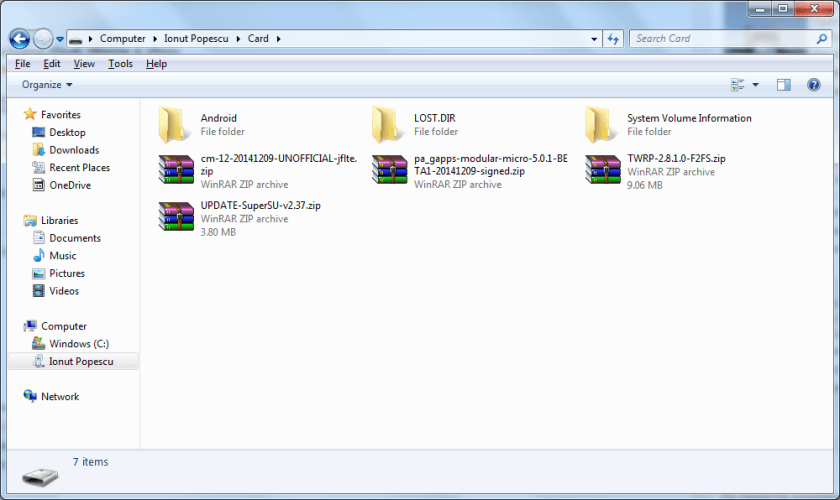Open the View menu
The image size is (840, 500).
click(84, 64)
